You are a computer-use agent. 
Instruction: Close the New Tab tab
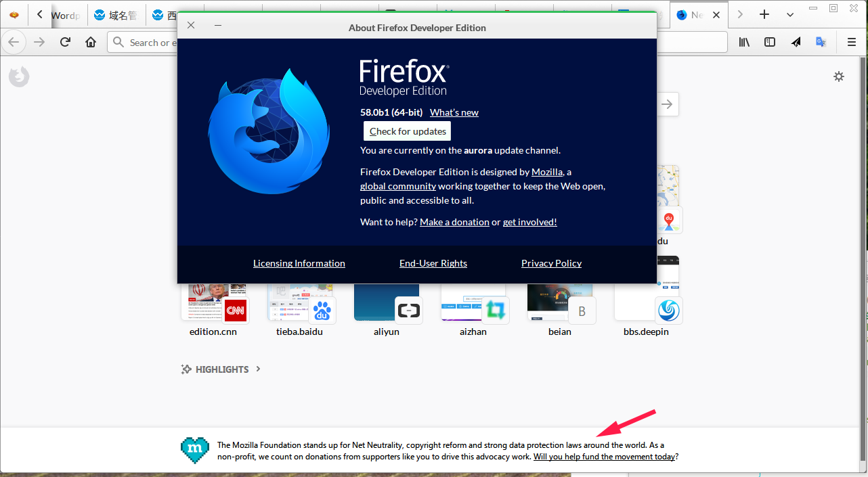click(x=717, y=15)
